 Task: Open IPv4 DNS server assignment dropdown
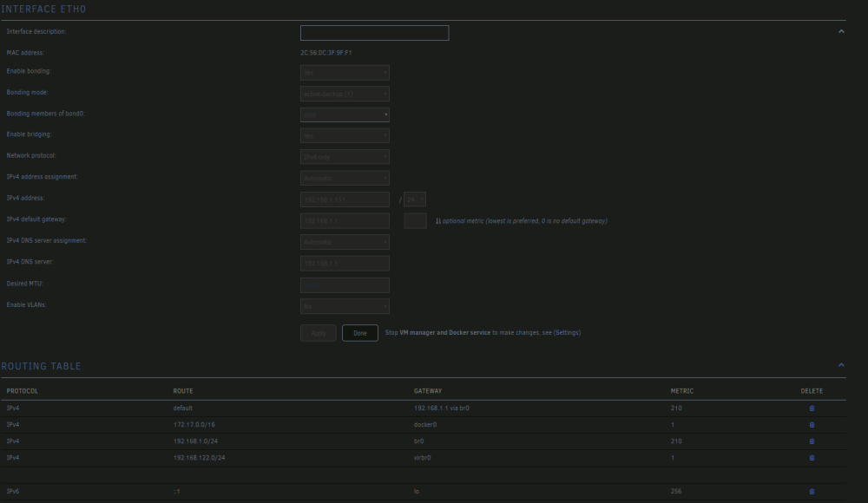[x=345, y=242]
